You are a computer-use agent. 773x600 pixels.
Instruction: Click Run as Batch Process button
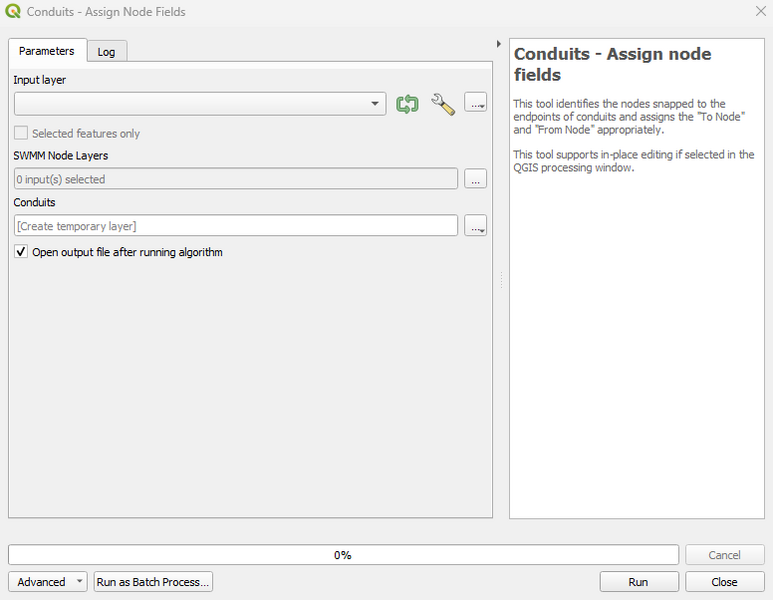click(153, 582)
